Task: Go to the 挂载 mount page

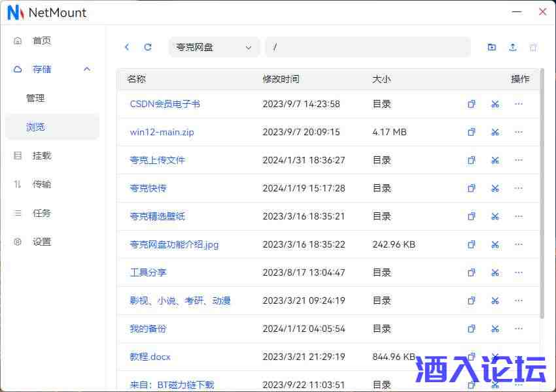Action: (x=42, y=155)
